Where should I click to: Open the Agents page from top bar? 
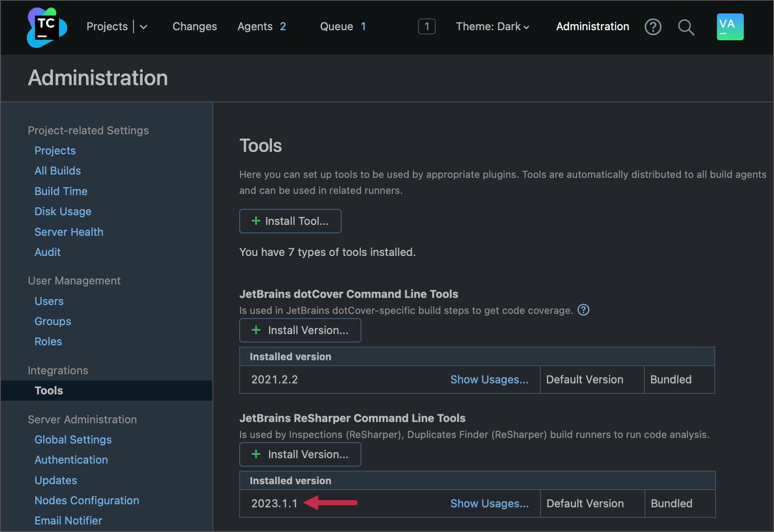(x=255, y=26)
